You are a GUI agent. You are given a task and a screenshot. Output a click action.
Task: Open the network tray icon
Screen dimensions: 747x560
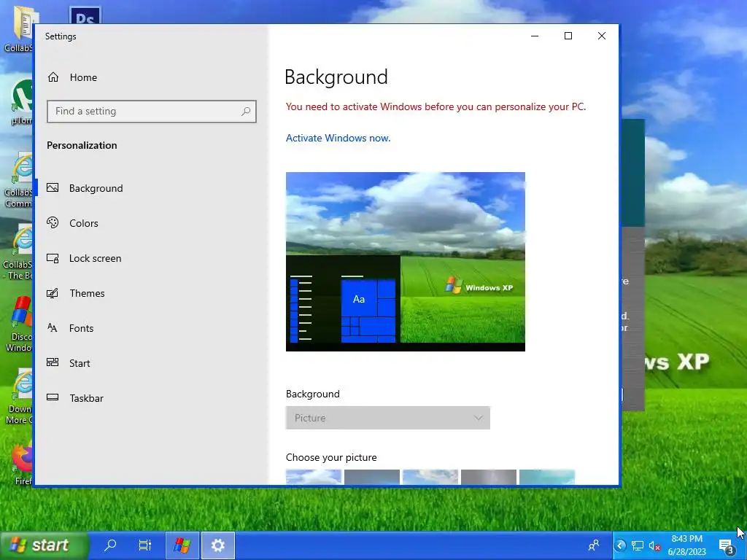pos(637,545)
